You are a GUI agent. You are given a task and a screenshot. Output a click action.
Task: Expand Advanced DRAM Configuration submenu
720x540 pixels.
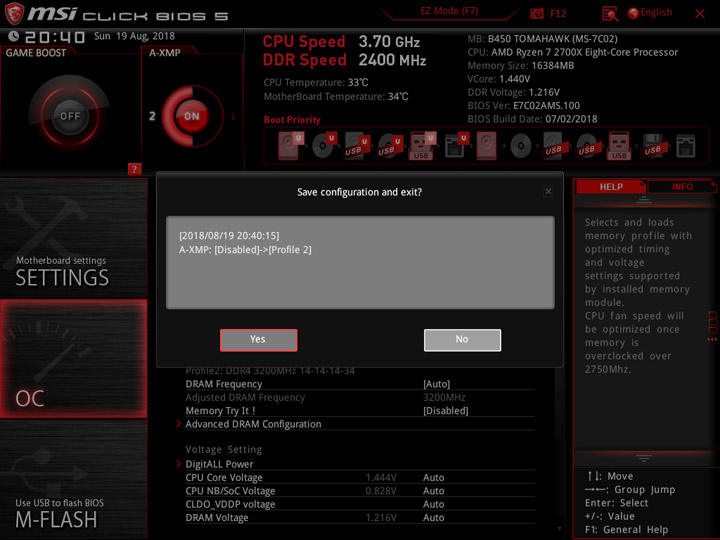[x=253, y=424]
